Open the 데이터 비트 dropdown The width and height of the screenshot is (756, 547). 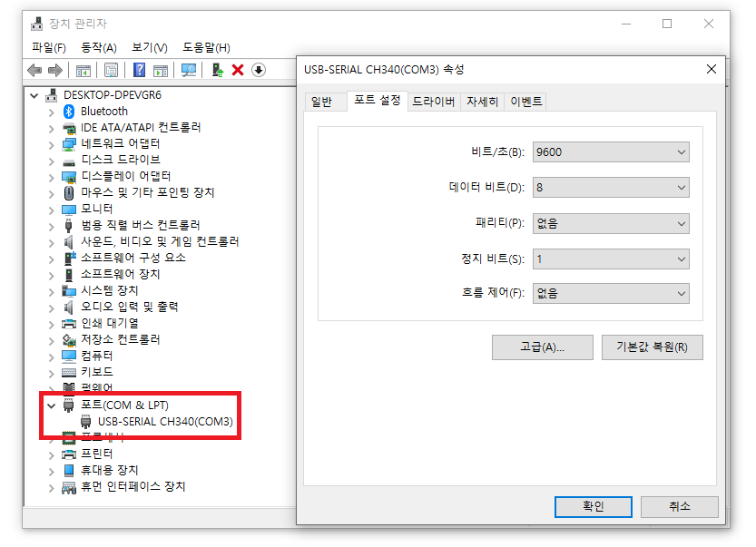pos(611,188)
